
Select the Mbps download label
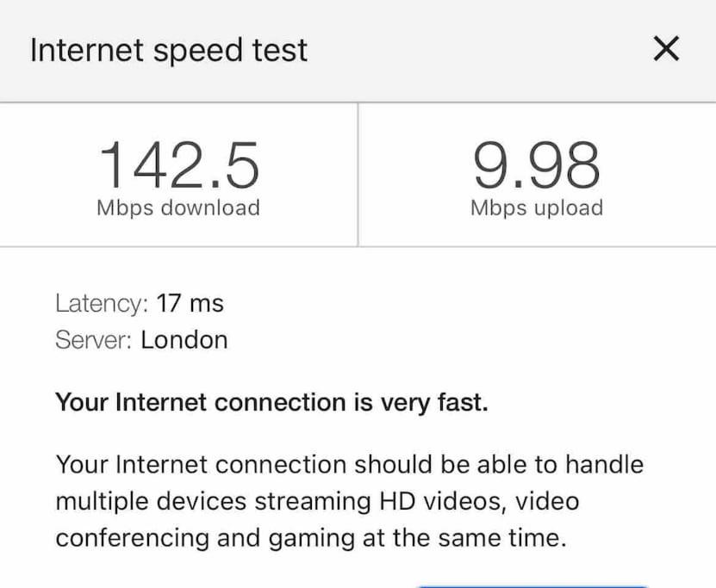tap(178, 208)
